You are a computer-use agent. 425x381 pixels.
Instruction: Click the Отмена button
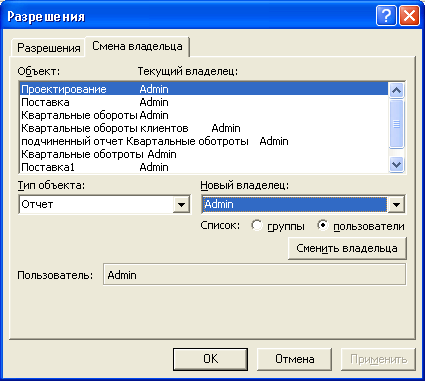294,359
